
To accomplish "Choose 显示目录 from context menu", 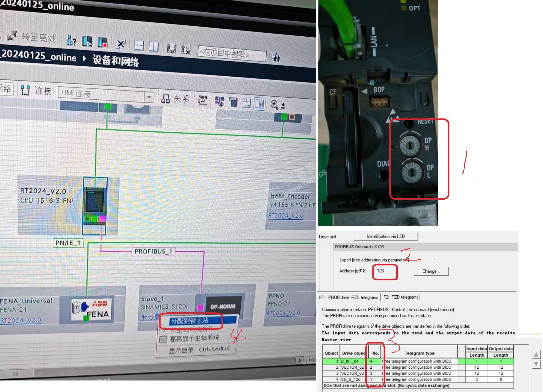I will pyautogui.click(x=181, y=350).
